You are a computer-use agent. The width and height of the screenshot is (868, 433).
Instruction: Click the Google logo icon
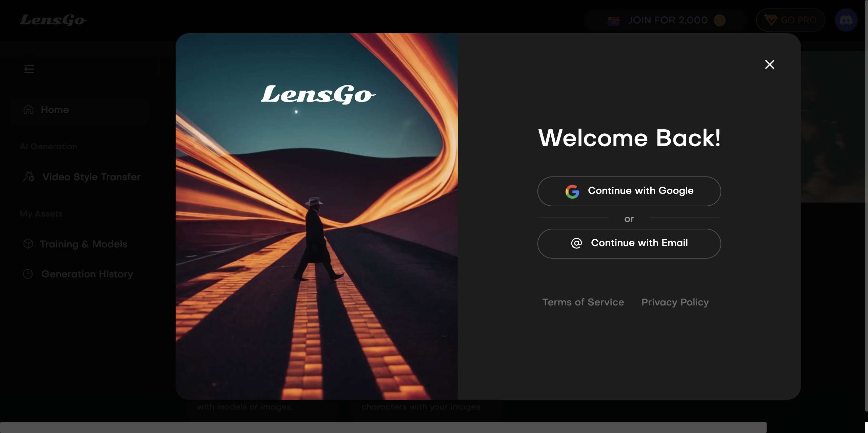572,191
